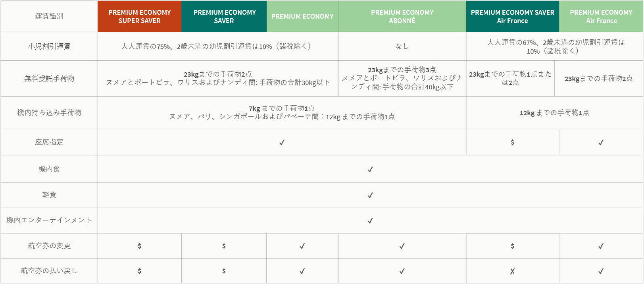Click the 機内持ち込み手荷物 row label
644x284 pixels.
click(x=49, y=112)
